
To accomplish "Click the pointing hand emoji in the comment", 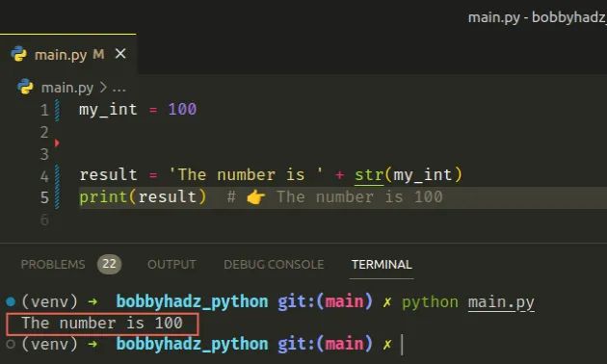I will pyautogui.click(x=256, y=197).
